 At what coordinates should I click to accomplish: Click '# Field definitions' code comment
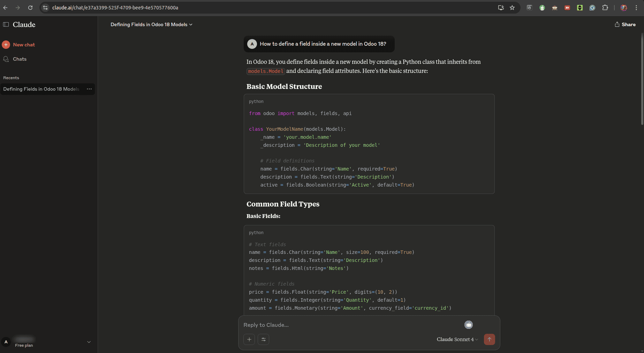click(x=287, y=161)
